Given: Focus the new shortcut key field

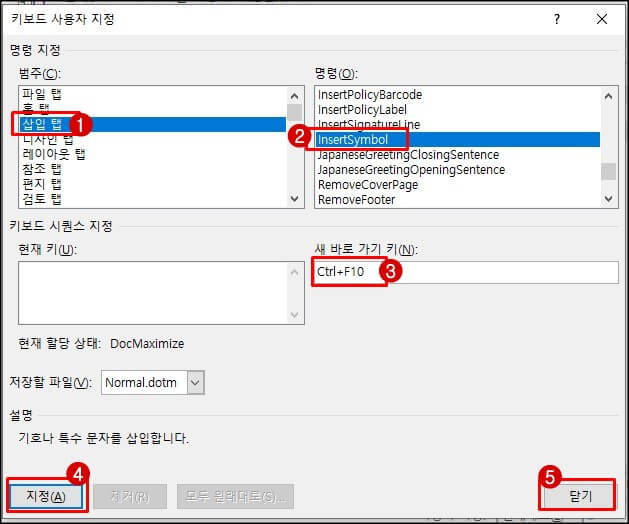Looking at the screenshot, I should (x=466, y=272).
